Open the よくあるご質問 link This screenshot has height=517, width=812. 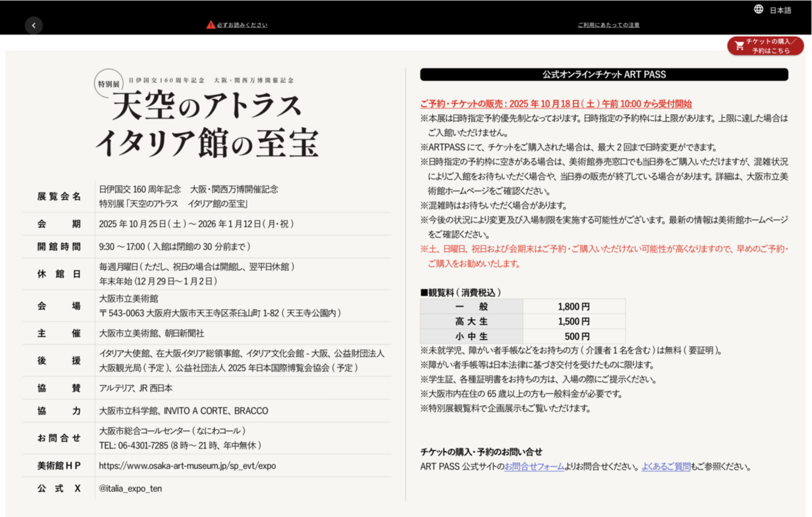(x=666, y=466)
